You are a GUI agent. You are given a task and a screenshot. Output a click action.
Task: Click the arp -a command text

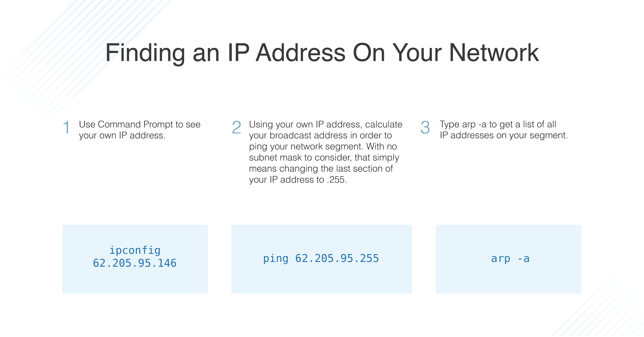pos(510,258)
